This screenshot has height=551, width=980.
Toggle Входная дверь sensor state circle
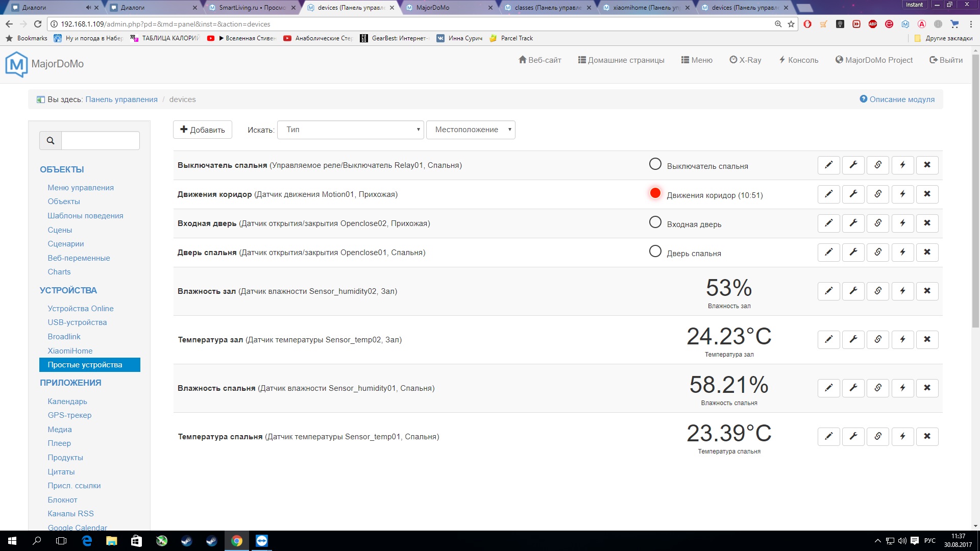coord(655,222)
